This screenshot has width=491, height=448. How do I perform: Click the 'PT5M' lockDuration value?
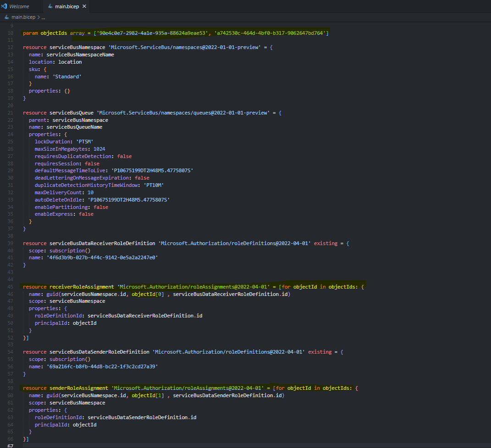click(x=84, y=142)
